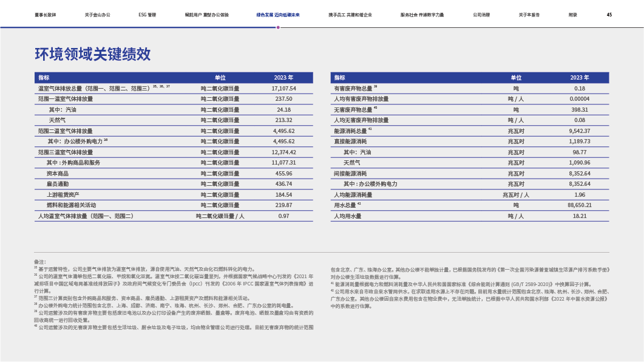This screenshot has height=362, width=644.
Task: Jump to the 服务社会 navigation tab
Action: pos(421,14)
